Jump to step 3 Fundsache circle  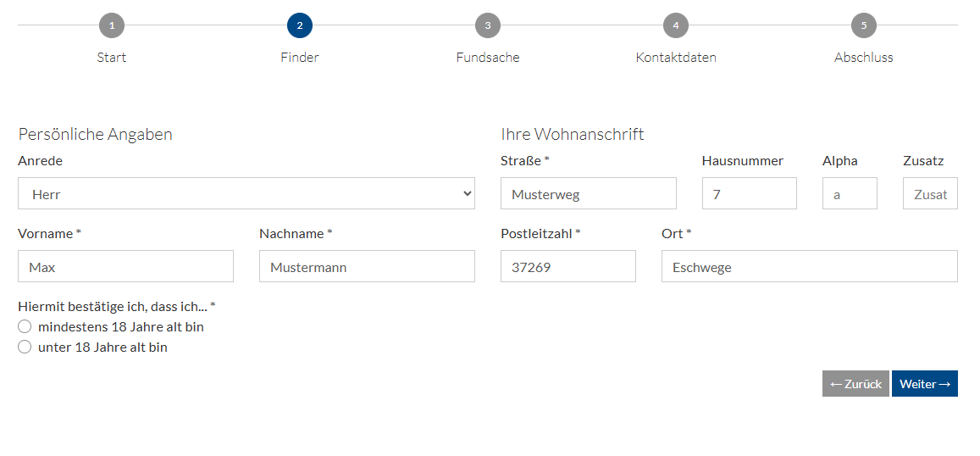(x=488, y=25)
